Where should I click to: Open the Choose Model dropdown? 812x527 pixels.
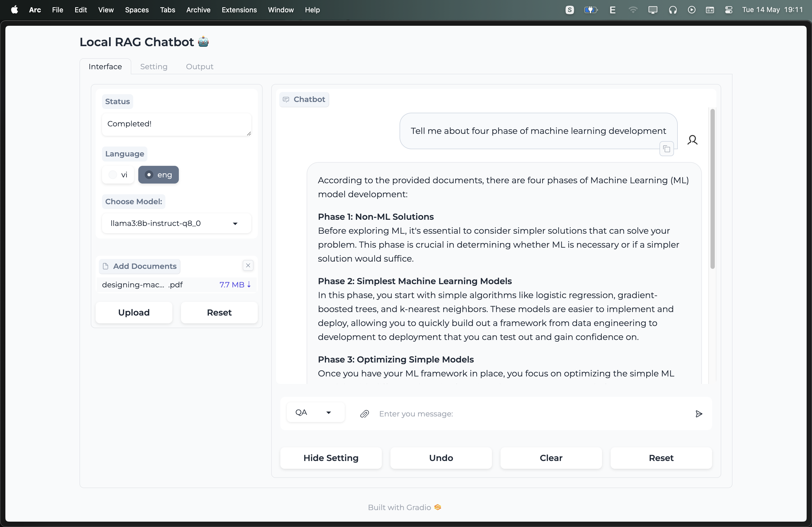tap(176, 223)
